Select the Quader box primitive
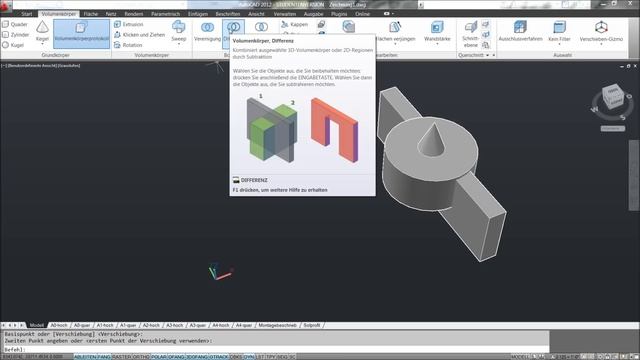Image resolution: width=640 pixels, height=360 pixels. tap(15, 24)
